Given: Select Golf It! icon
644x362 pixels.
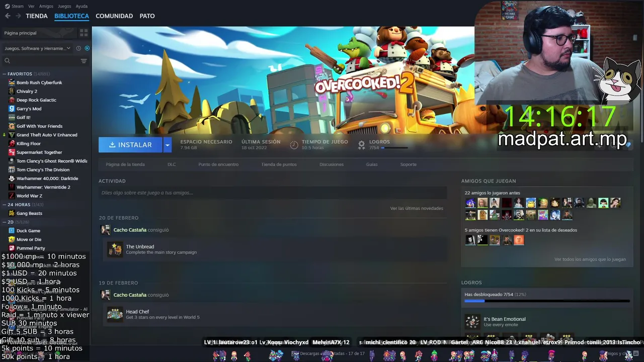Looking at the screenshot, I should click(12, 117).
